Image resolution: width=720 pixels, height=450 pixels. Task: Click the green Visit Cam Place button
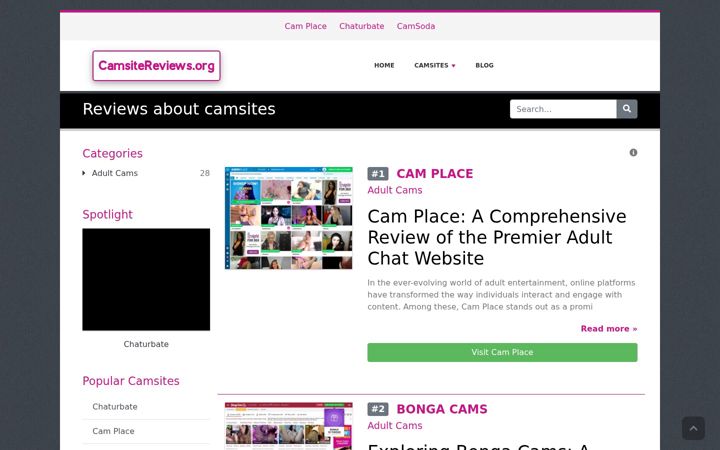pos(502,352)
